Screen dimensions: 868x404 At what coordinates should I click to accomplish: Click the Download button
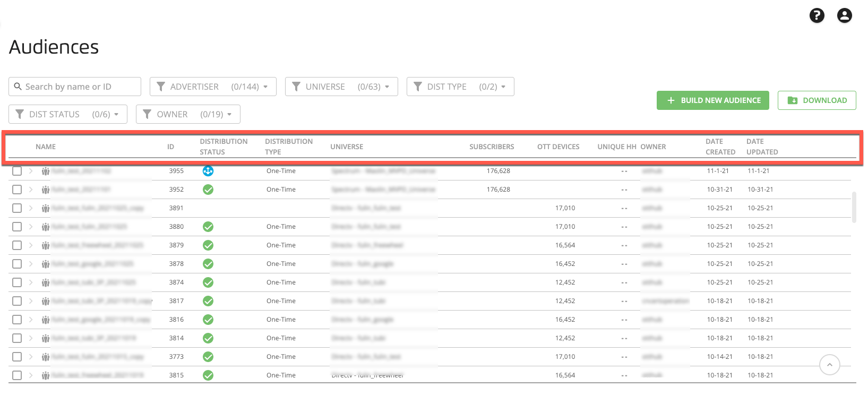(817, 100)
